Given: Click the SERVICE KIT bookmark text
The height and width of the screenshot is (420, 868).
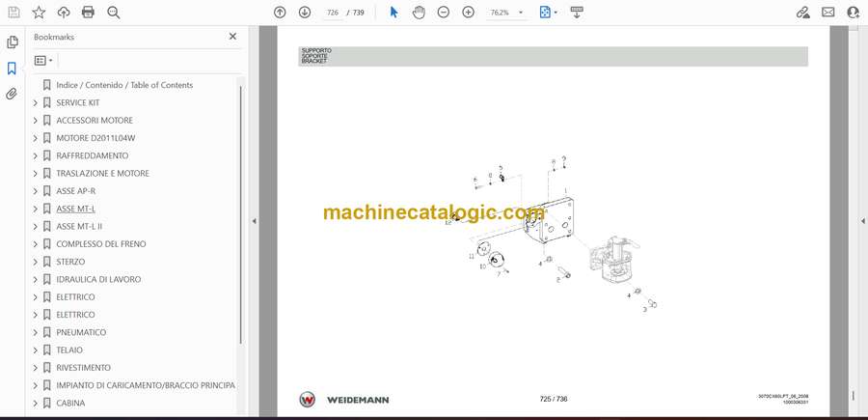Looking at the screenshot, I should [x=78, y=102].
